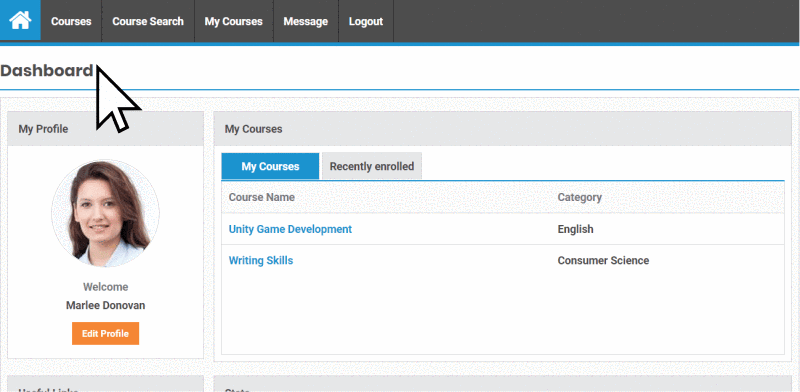The image size is (800, 392).
Task: Select the Category column header
Action: tap(580, 197)
